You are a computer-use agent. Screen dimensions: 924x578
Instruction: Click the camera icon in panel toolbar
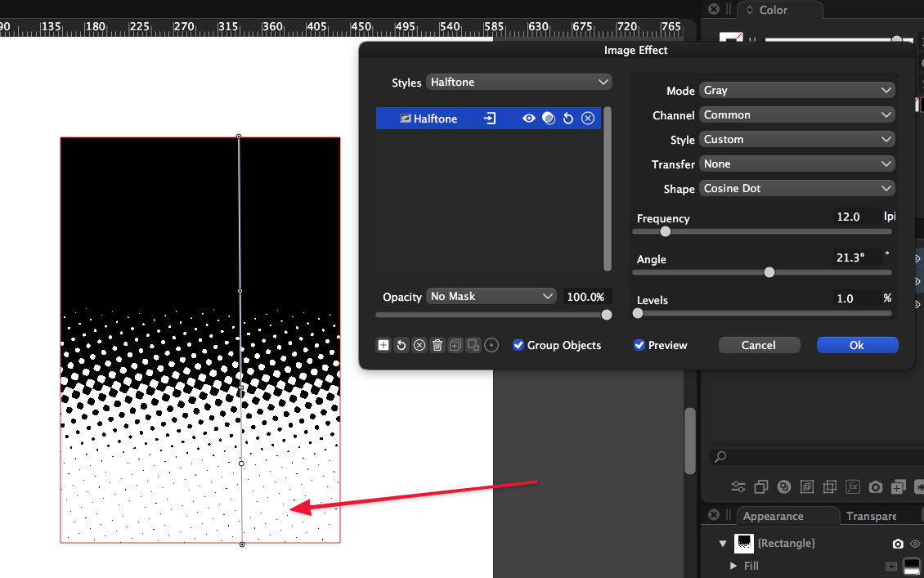pyautogui.click(x=876, y=487)
